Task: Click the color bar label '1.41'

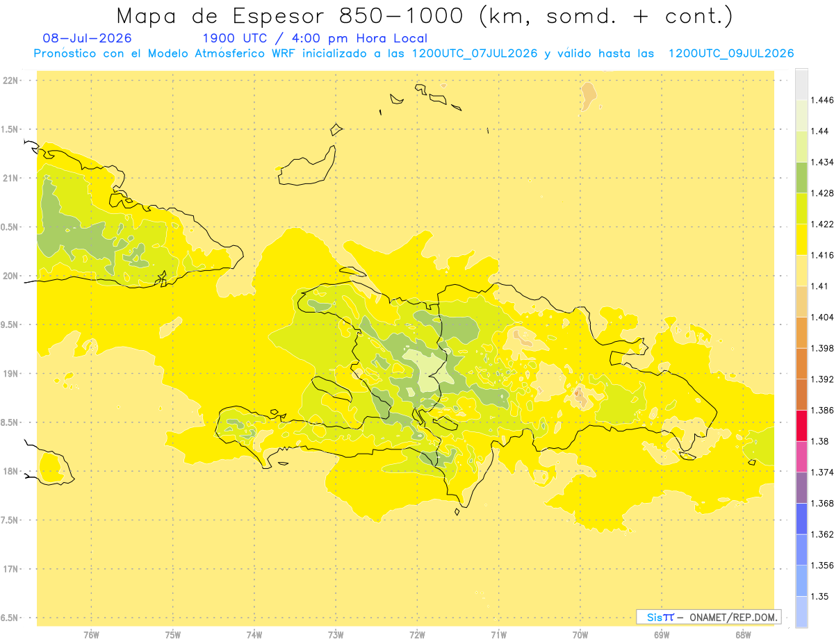Action: pos(819,286)
